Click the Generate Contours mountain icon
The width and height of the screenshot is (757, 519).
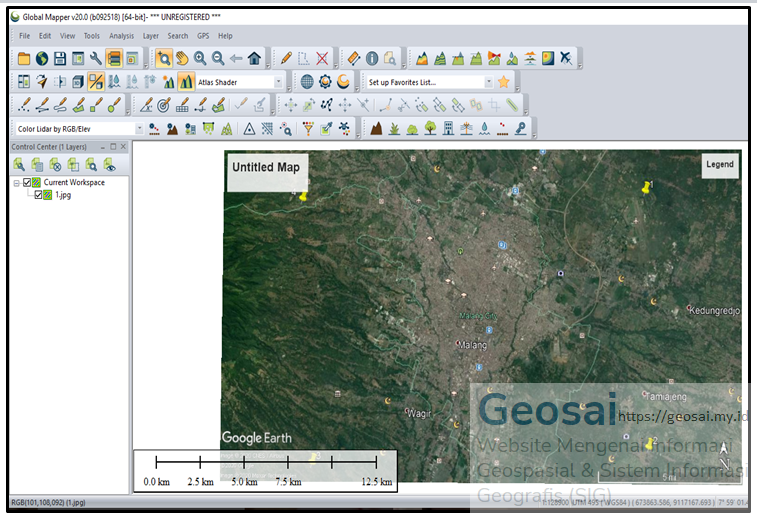tap(440, 58)
